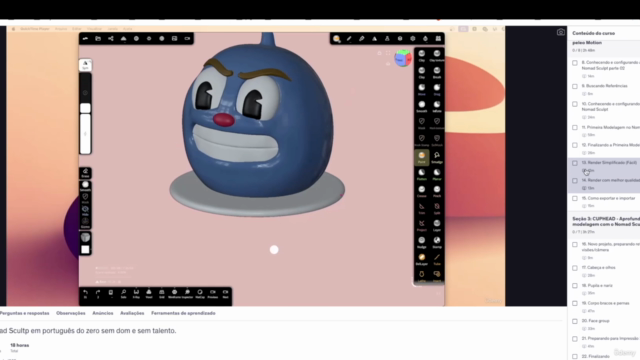
Task: Check lesson 18 Pupila e nariz checkbox
Action: click(575, 286)
